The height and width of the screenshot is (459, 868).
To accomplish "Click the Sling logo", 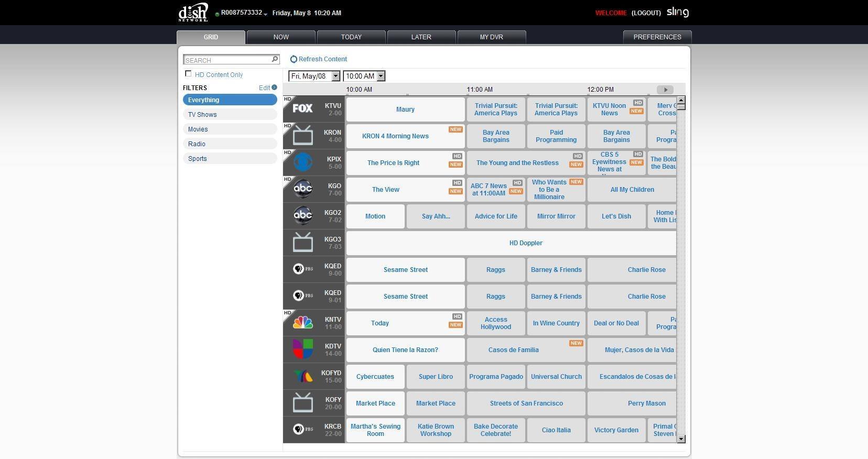I will coord(678,12).
